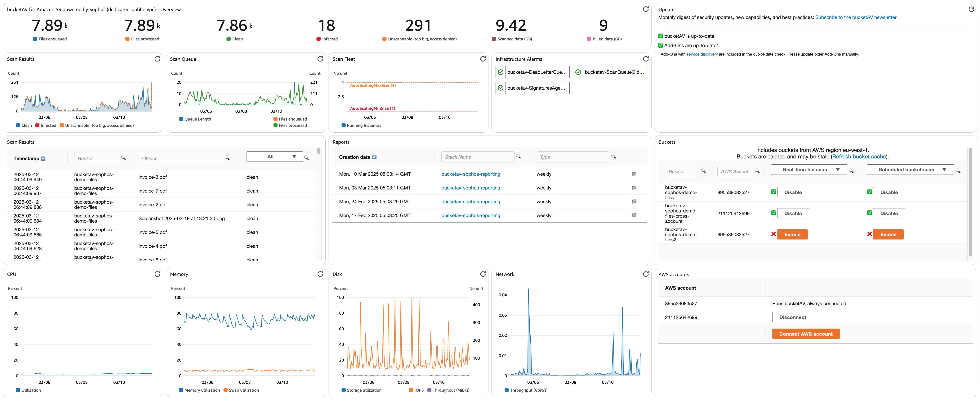Refresh the Scan Fleet chart

tap(483, 59)
